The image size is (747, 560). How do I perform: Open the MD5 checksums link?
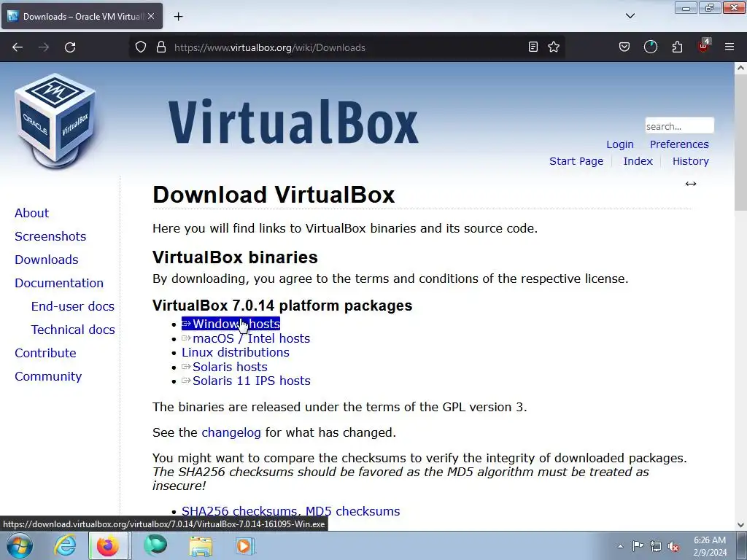(x=352, y=511)
